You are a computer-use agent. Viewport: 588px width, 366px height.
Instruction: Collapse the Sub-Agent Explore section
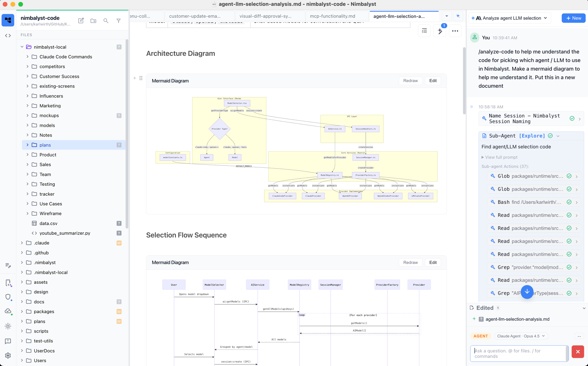[558, 136]
